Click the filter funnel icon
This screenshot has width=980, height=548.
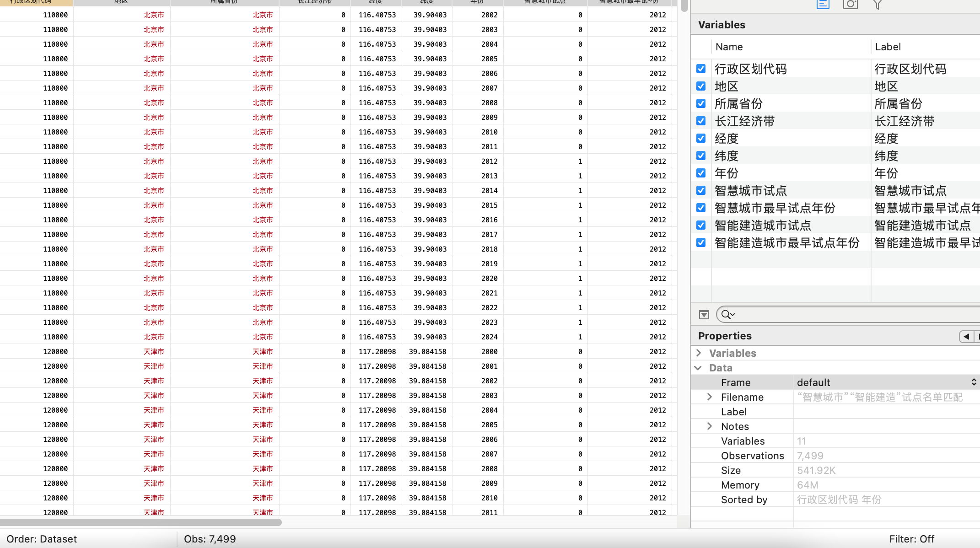(x=877, y=5)
